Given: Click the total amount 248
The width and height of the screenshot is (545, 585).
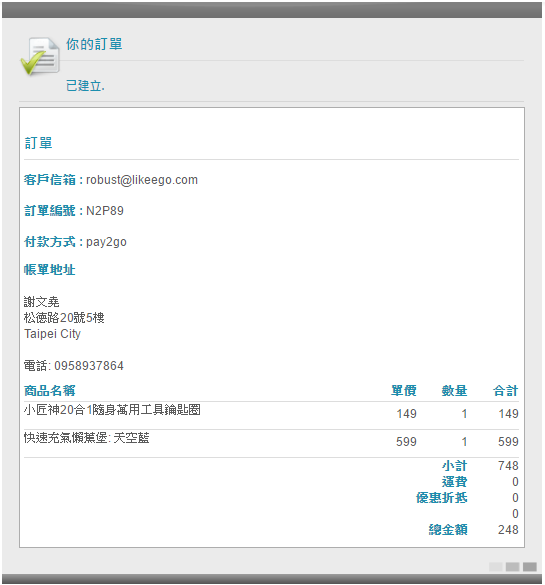Looking at the screenshot, I should click(508, 529).
